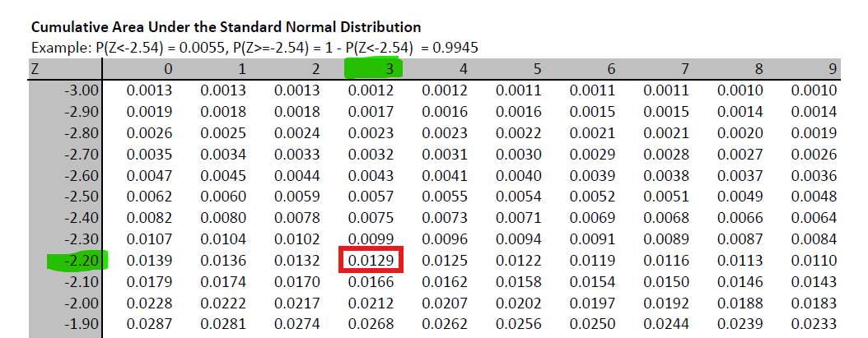
Task: Select the green-highlighted column header 3
Action: [388, 69]
